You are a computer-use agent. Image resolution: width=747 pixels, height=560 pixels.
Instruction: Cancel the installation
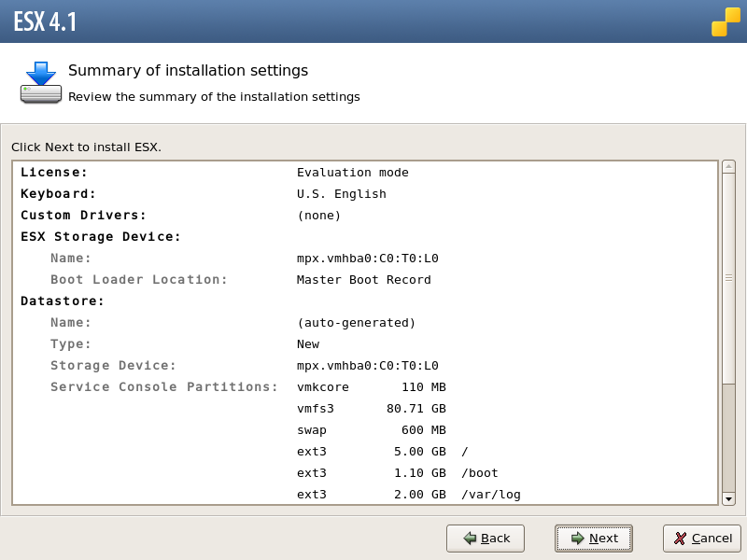702,539
